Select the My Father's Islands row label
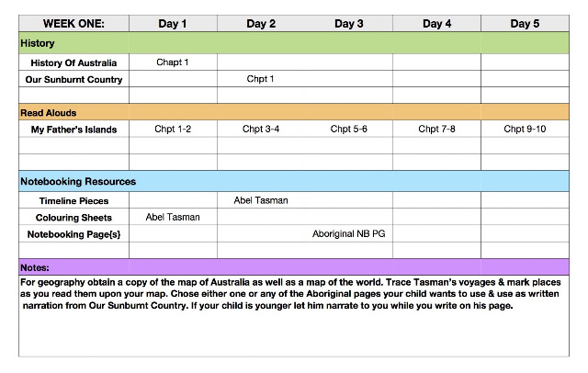Screen dimensions: 588x373 pos(73,130)
